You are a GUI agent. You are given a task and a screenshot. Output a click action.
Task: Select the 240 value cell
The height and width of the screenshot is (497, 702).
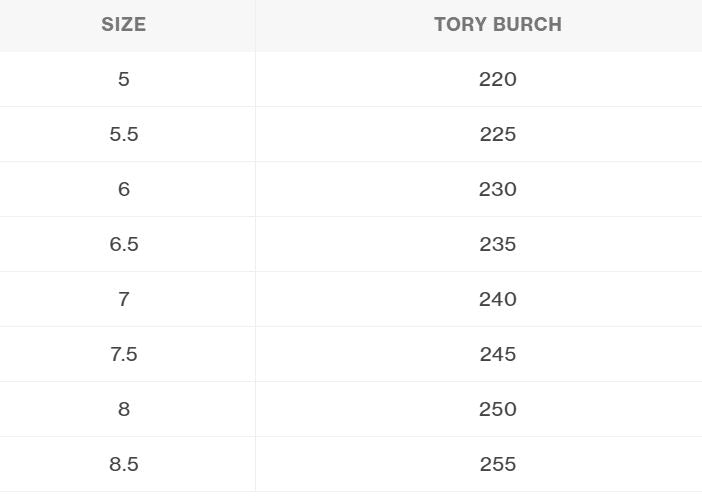tap(497, 299)
